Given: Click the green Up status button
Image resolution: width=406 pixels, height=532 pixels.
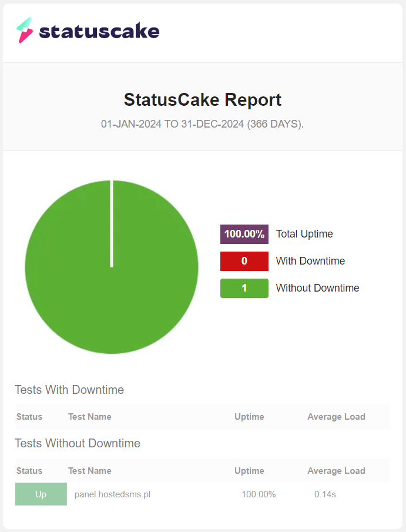Looking at the screenshot, I should pyautogui.click(x=41, y=494).
